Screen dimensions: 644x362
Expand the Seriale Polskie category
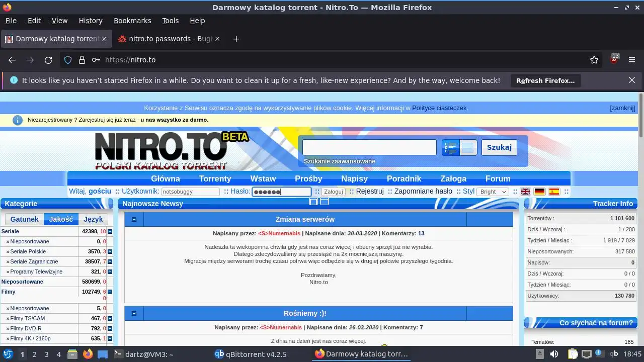click(110, 251)
